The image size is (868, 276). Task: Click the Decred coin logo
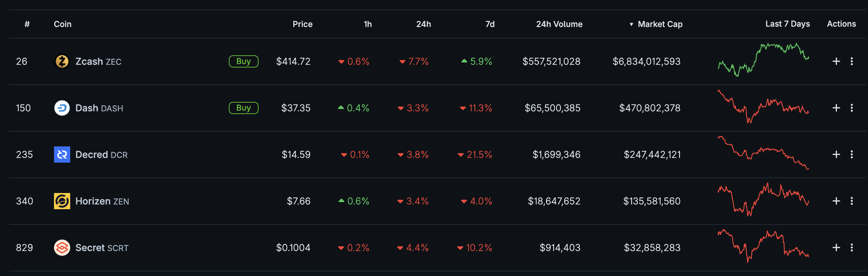[x=62, y=155]
